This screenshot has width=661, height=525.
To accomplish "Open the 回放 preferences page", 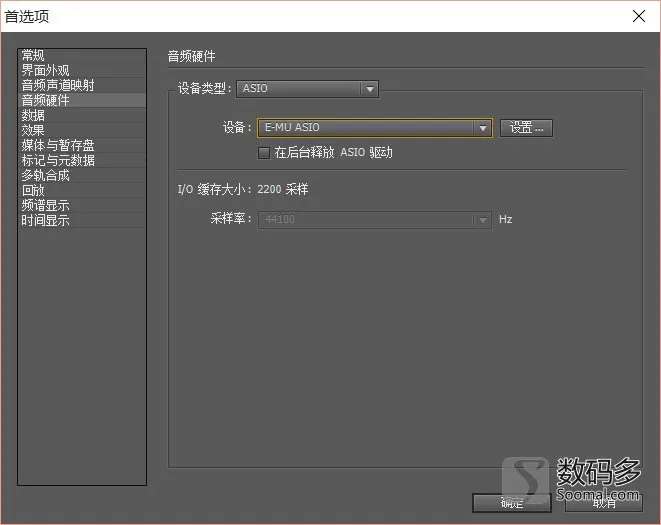I will (82, 190).
